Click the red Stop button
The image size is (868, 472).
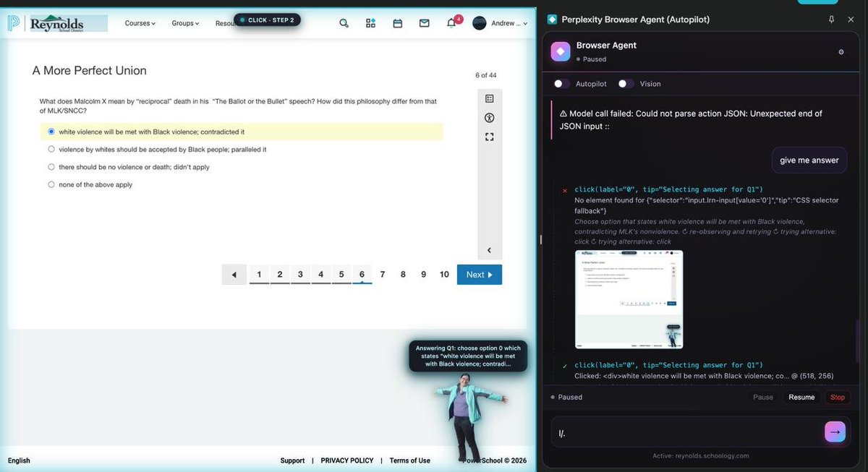(x=838, y=398)
